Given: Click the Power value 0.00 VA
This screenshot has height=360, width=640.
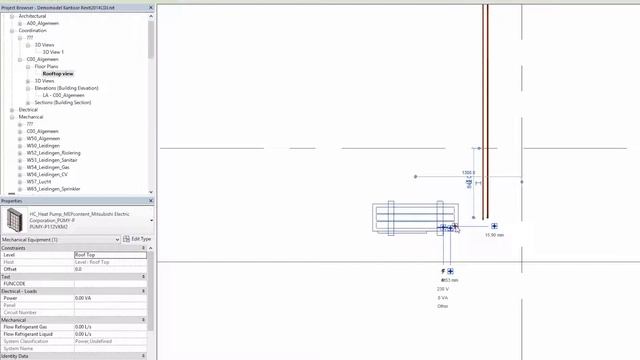Looking at the screenshot, I should (110, 298).
